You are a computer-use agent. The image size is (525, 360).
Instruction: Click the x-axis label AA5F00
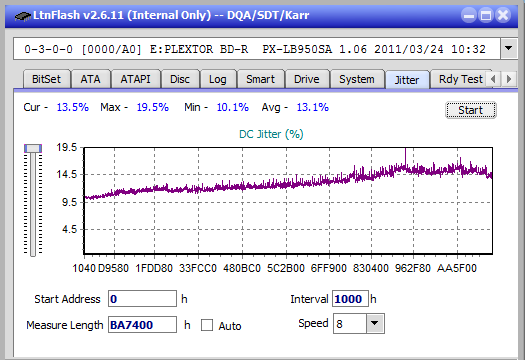coord(457,268)
